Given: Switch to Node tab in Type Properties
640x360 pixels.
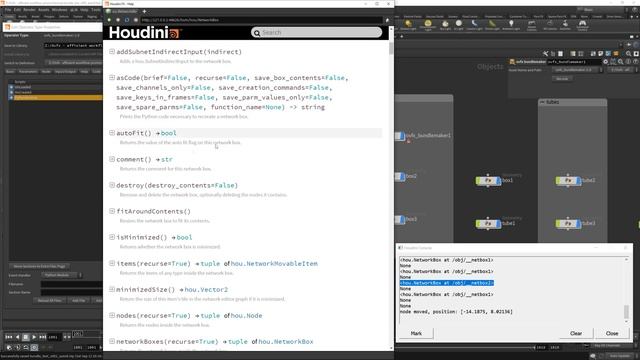Looking at the screenshot, I should [x=46, y=71].
